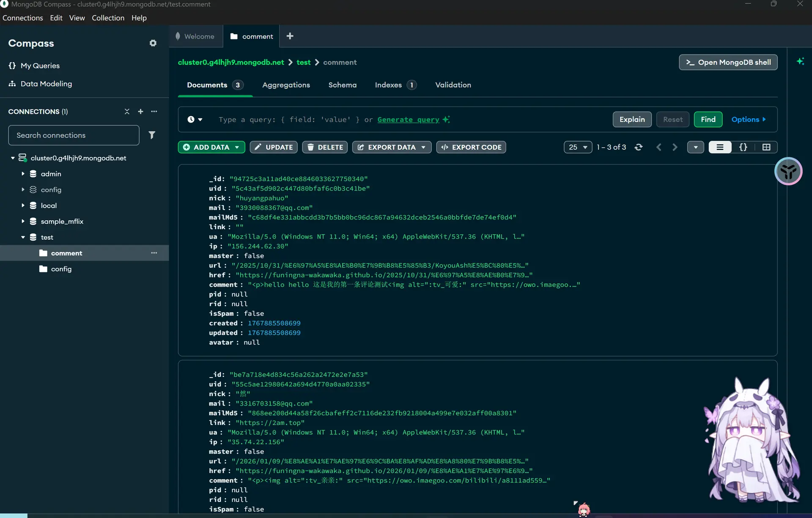Screen dimensions: 812x518
Task: Select the Documents tab
Action: (215, 85)
